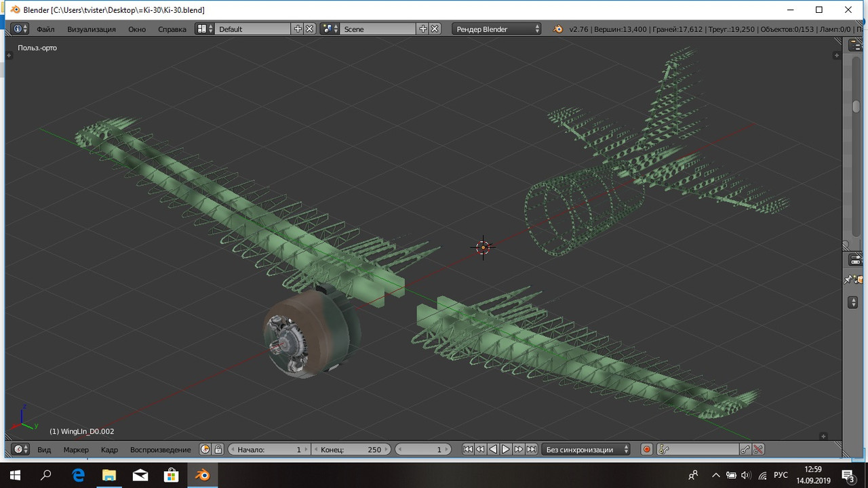The width and height of the screenshot is (868, 488).
Task: Toggle the frame range lock icon
Action: click(x=218, y=449)
